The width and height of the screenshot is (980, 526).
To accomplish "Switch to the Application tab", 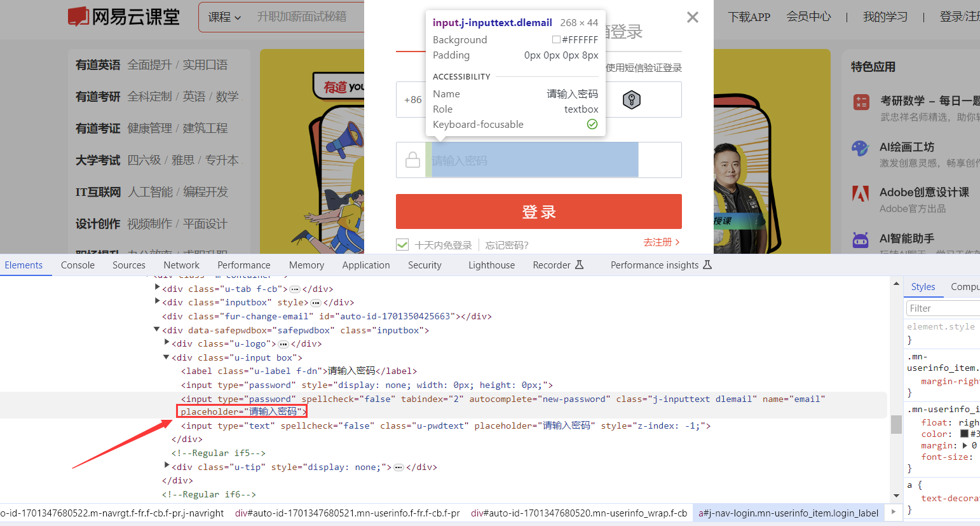I will pos(366,265).
